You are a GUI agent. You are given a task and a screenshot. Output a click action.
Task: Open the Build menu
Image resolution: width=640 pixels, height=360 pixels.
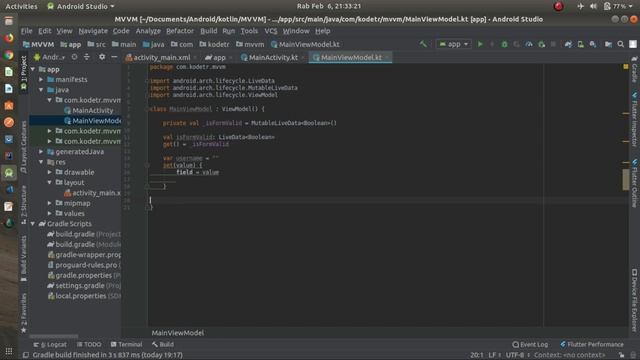pyautogui.click(x=209, y=31)
